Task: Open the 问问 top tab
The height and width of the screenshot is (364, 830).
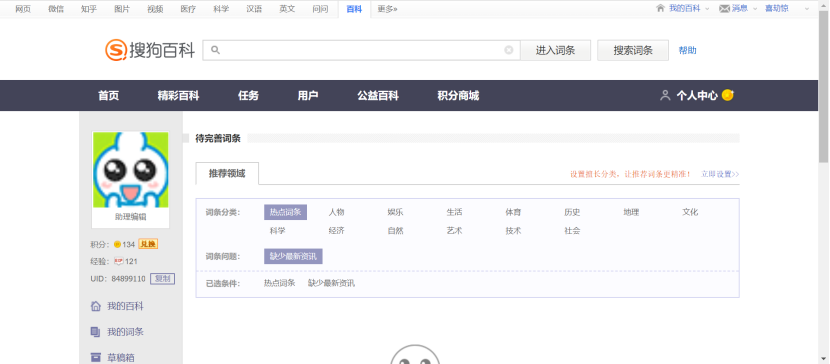Action: pyautogui.click(x=320, y=8)
